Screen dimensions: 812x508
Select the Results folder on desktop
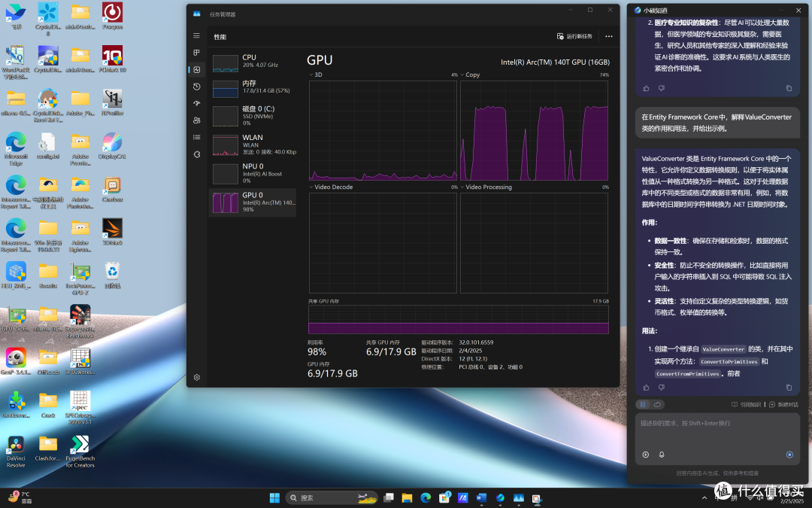click(48, 275)
